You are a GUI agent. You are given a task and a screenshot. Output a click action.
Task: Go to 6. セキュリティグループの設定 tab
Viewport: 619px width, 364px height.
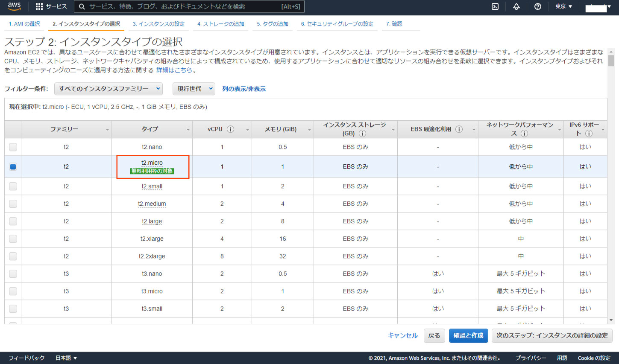(x=337, y=24)
